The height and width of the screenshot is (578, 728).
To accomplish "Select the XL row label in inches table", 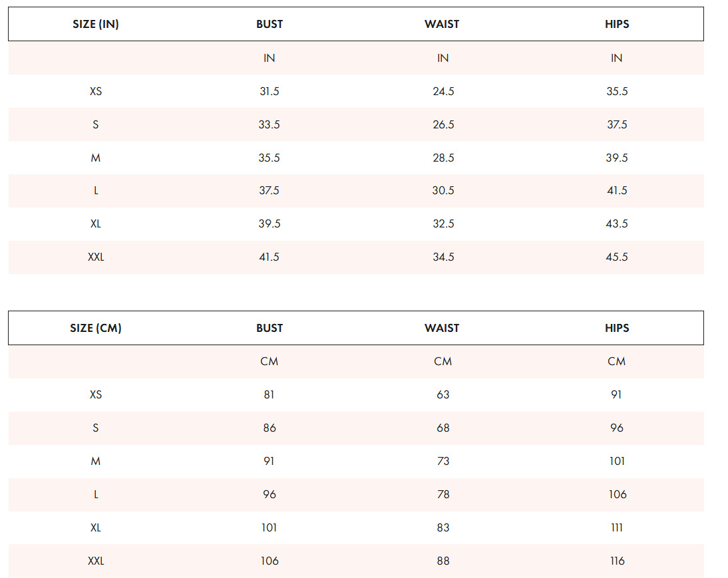I will tap(96, 224).
